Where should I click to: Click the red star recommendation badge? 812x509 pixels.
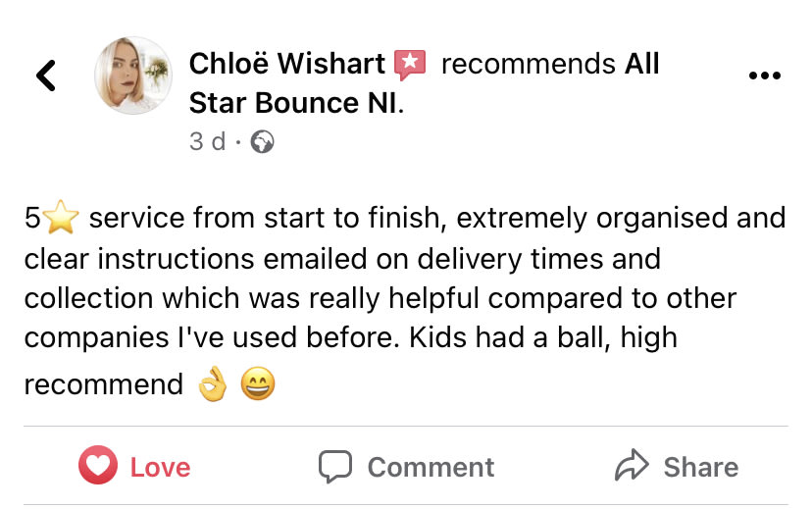[410, 65]
